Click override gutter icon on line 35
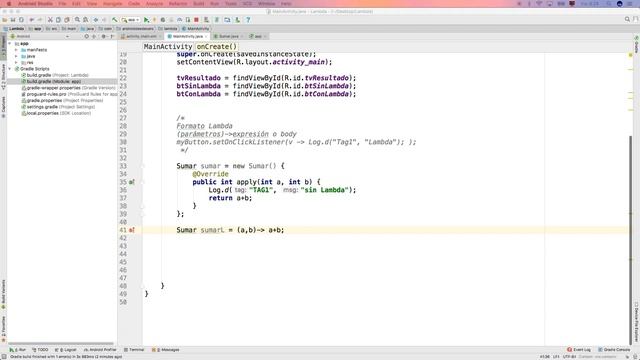This screenshot has height=360, width=640. click(x=131, y=182)
